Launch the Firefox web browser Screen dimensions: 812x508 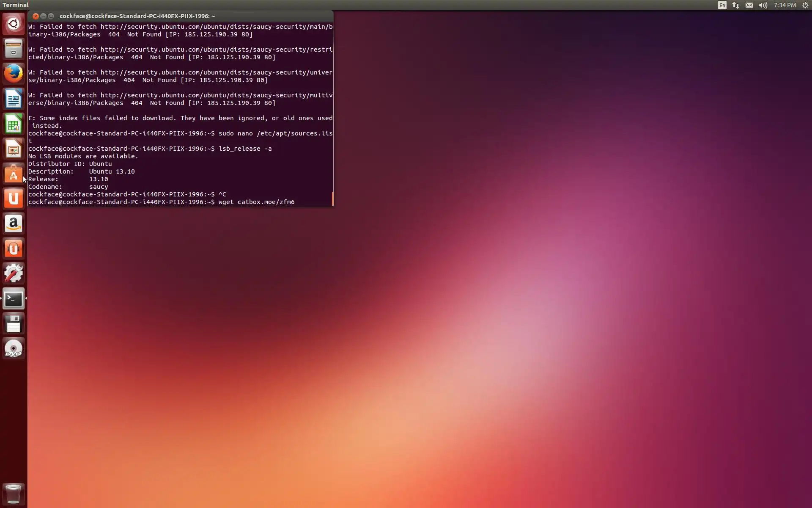tap(14, 74)
